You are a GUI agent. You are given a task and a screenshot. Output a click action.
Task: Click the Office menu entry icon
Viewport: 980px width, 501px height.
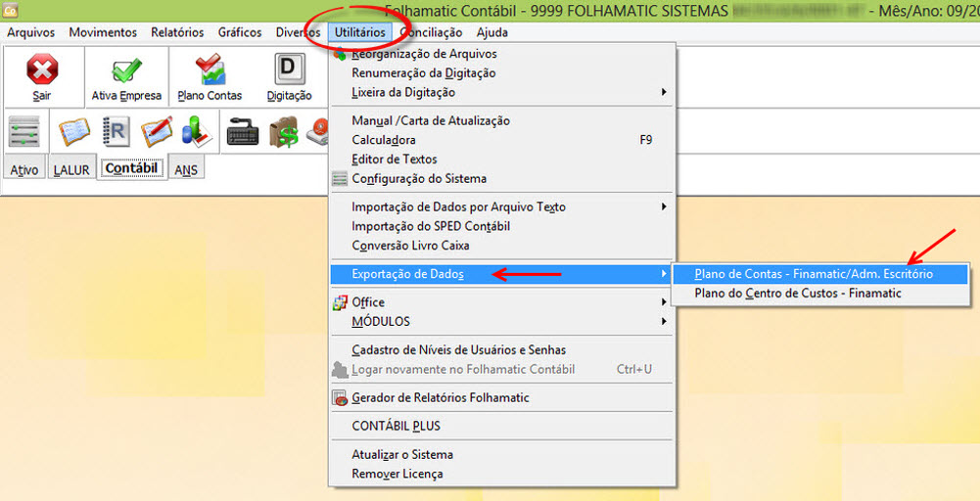(340, 303)
